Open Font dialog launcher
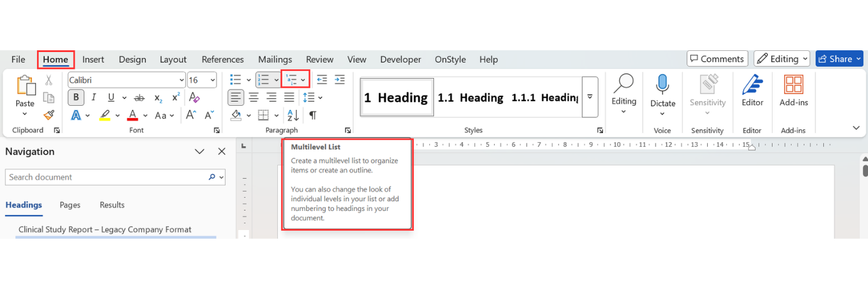 point(216,130)
